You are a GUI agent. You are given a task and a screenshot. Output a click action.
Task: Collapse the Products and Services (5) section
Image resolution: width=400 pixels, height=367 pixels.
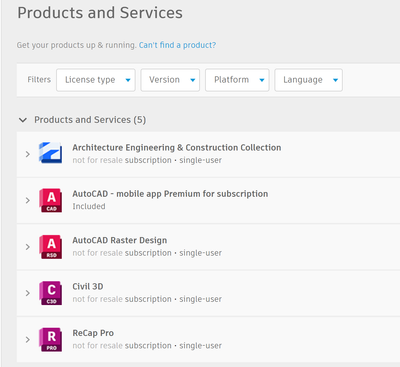[x=23, y=120]
